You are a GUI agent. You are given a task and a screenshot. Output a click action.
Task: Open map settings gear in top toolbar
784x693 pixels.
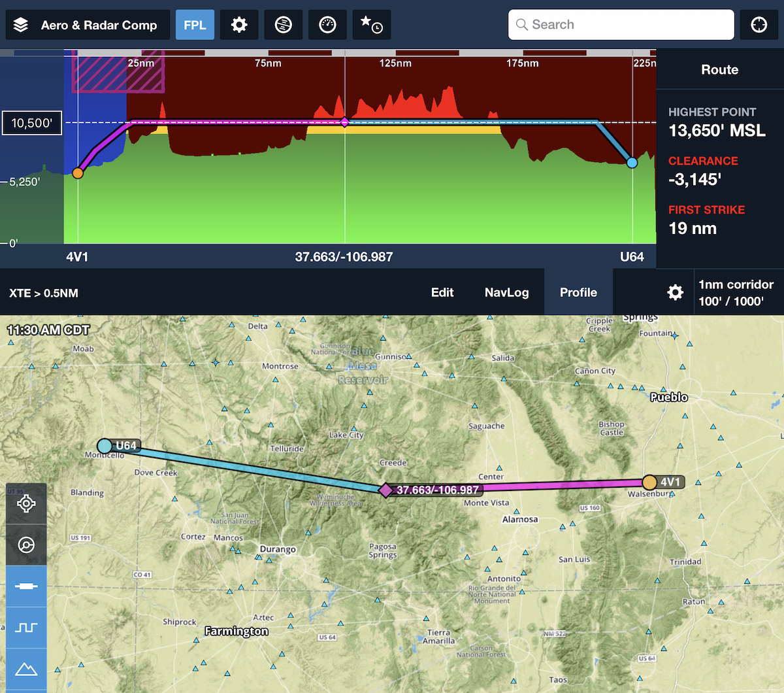[x=239, y=25]
